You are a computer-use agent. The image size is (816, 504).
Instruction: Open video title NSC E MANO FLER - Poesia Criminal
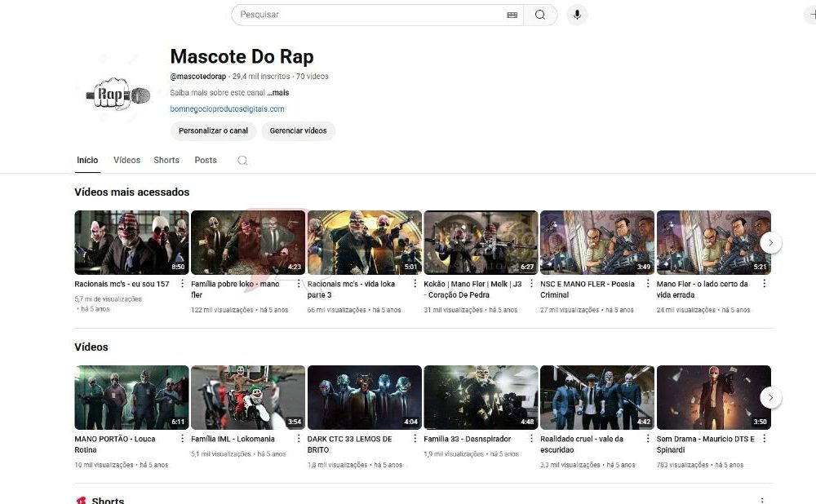tap(588, 290)
